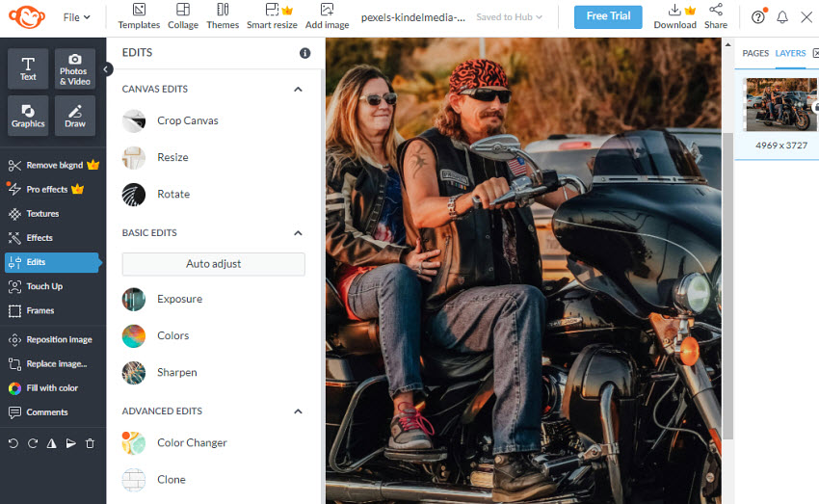The image size is (819, 504).
Task: Expand the Saved to Hub dropdown
Action: 509,17
